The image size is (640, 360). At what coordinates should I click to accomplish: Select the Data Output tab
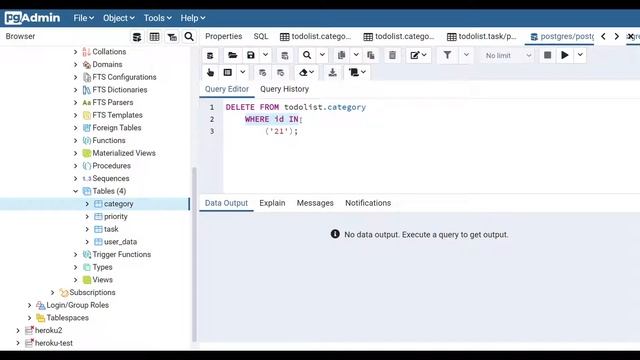(x=226, y=203)
